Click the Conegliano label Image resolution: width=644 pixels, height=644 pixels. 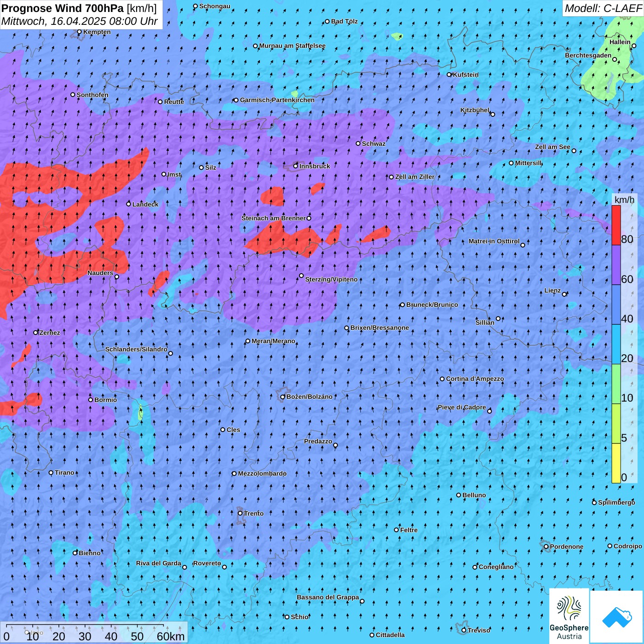click(496, 567)
